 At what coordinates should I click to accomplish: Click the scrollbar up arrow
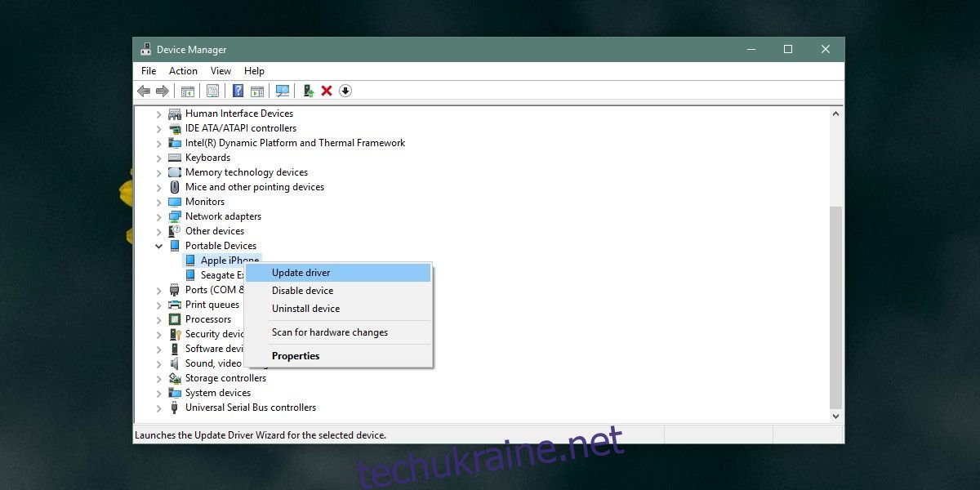click(835, 114)
